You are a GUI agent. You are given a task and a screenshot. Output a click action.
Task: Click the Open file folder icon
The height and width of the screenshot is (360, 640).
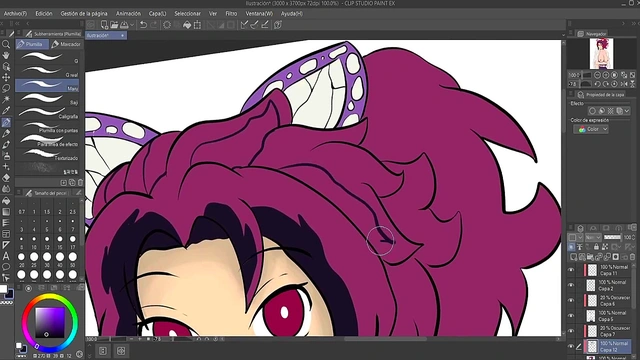tap(114, 25)
